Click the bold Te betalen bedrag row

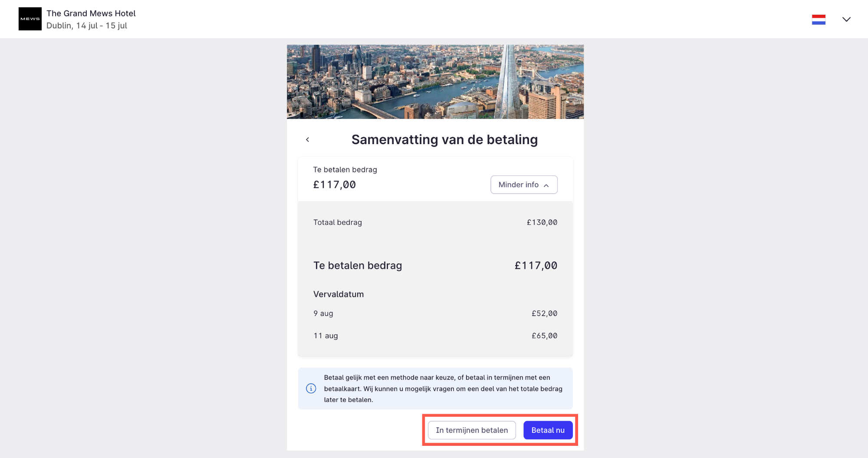click(435, 266)
